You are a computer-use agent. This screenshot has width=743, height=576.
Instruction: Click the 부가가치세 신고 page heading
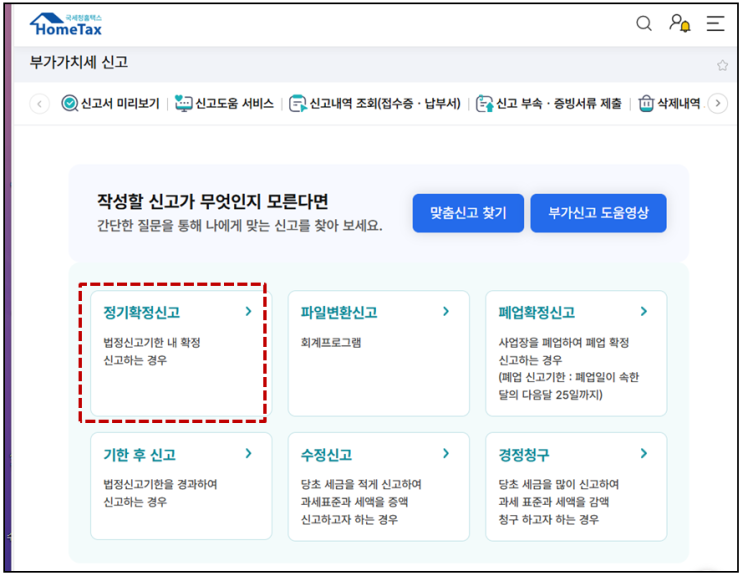(79, 62)
